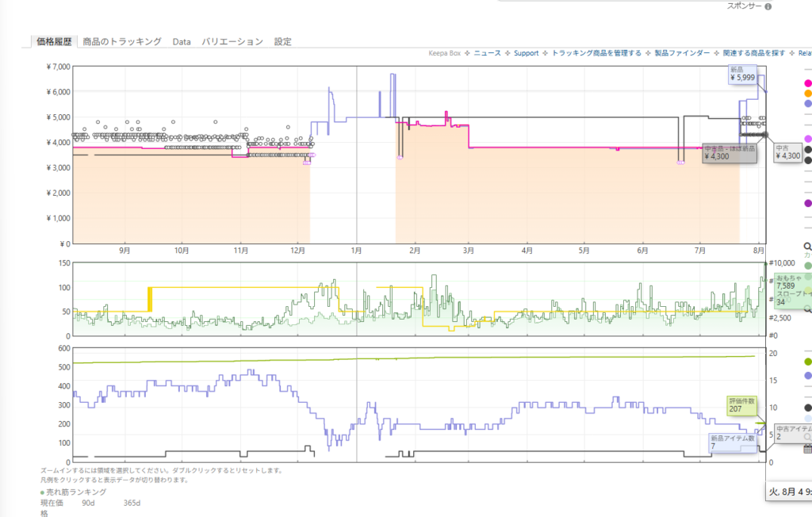Click the magnifier icon above the カテゴリ label
812x517 pixels.
click(x=807, y=247)
